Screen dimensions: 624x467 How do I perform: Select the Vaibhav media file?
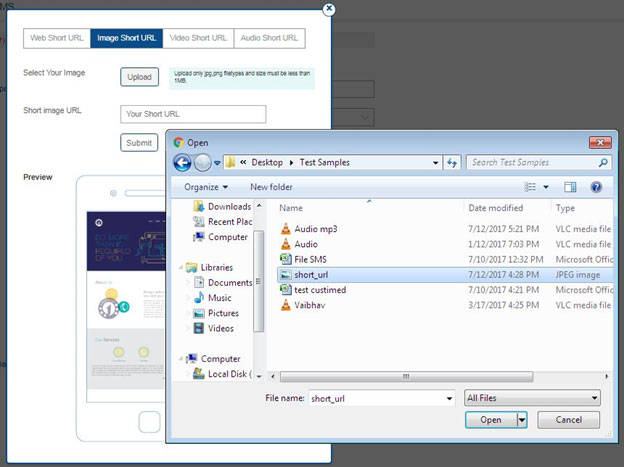click(x=309, y=305)
